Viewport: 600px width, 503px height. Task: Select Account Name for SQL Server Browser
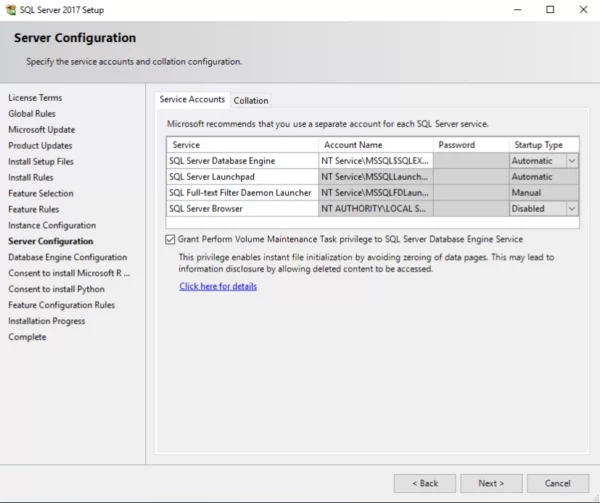tap(375, 209)
